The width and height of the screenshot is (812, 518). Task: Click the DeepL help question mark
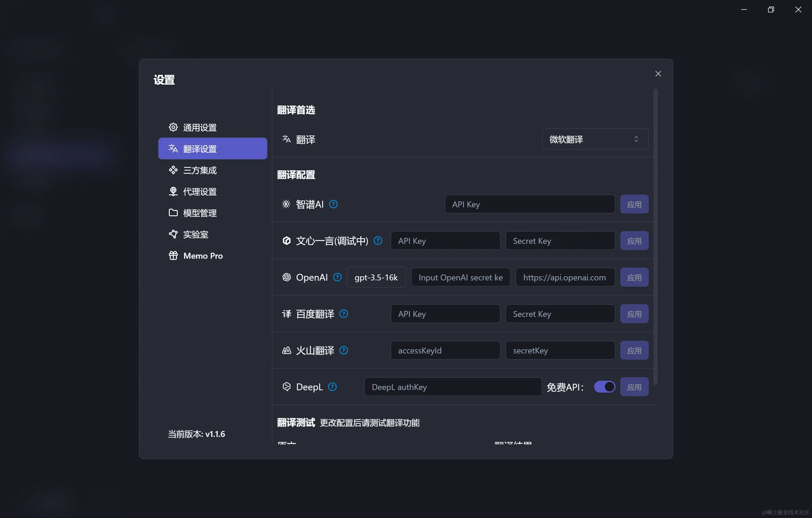[x=332, y=387]
